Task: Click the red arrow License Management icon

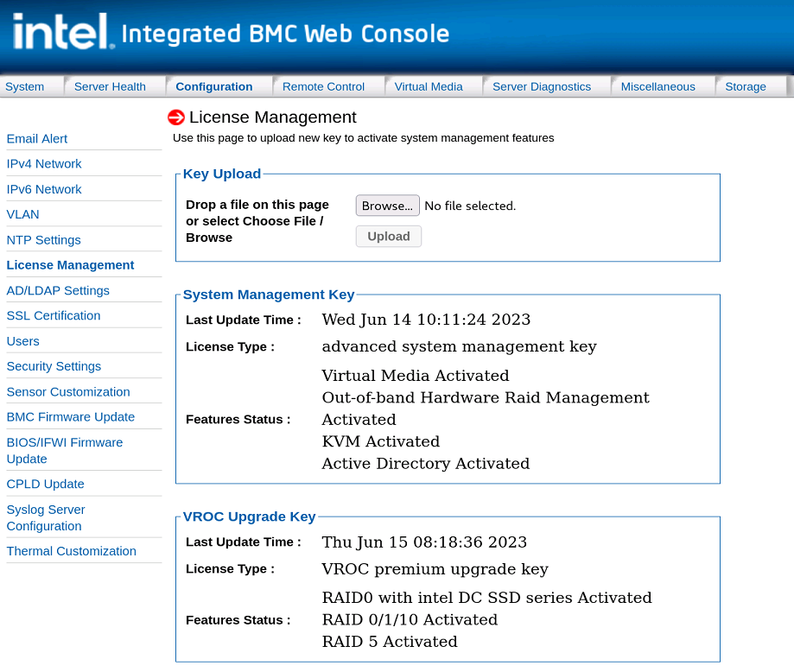Action: [x=176, y=117]
